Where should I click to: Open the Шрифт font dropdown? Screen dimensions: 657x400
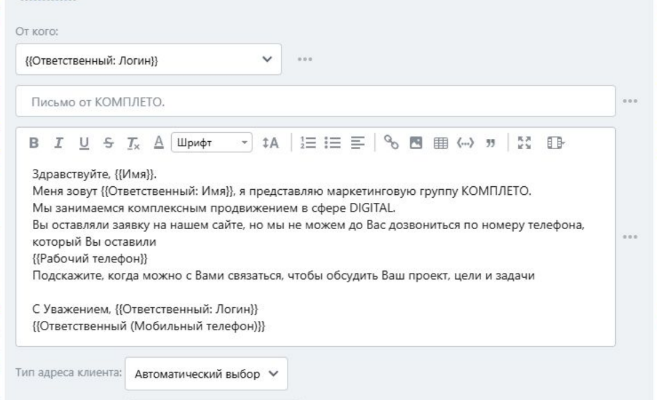coord(212,143)
